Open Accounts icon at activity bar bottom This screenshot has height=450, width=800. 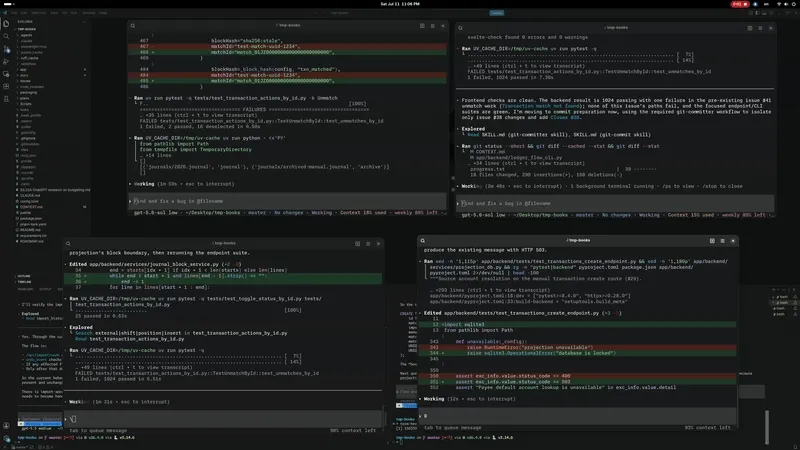pos(6,425)
